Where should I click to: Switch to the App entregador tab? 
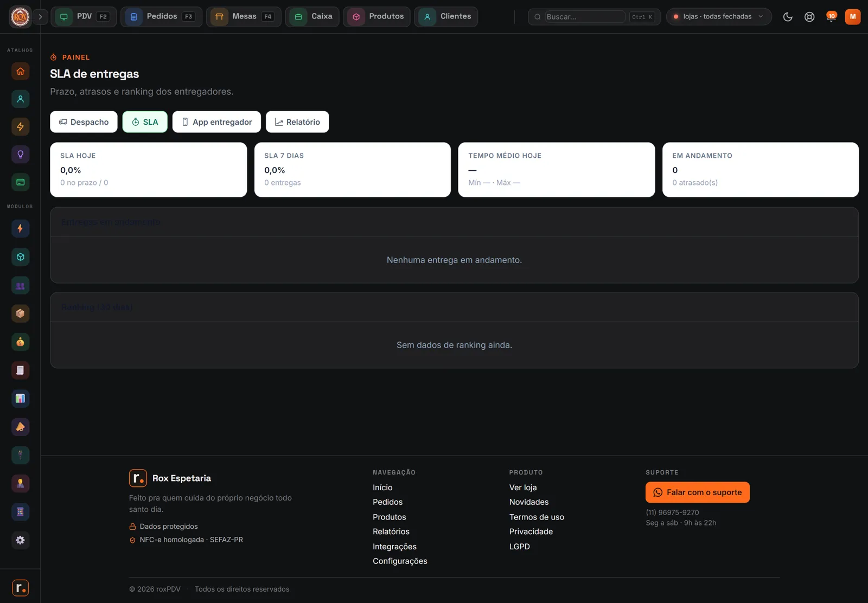(x=216, y=122)
